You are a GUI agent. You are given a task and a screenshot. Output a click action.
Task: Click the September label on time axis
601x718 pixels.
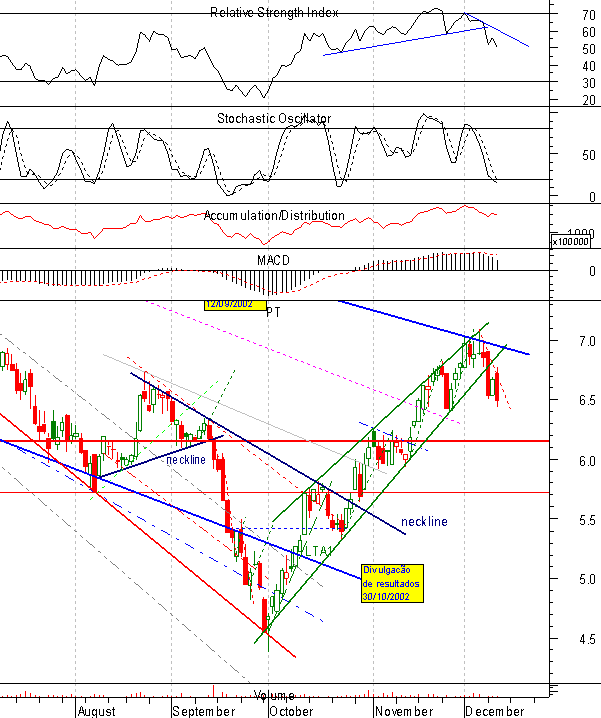(204, 711)
